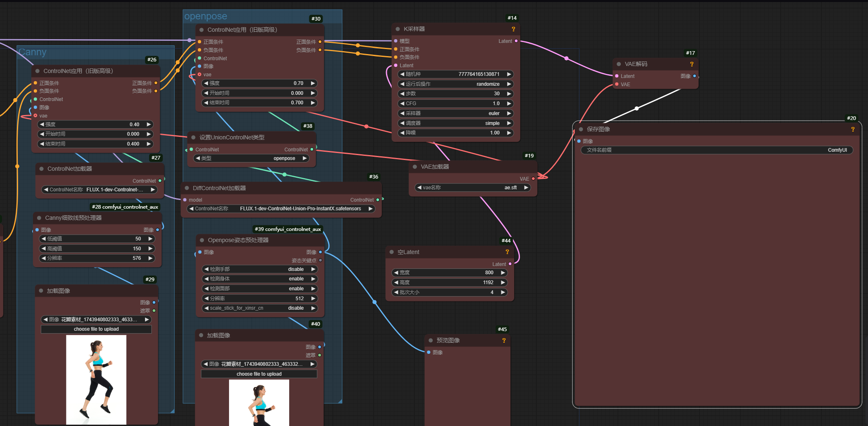868x426 pixels.
Task: Click the help icon on the 空Latent node
Action: tap(507, 252)
